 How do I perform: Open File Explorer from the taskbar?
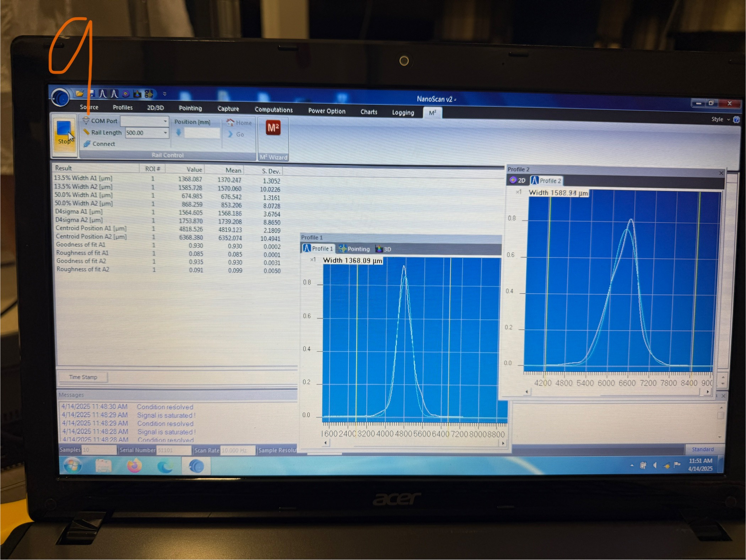(103, 466)
